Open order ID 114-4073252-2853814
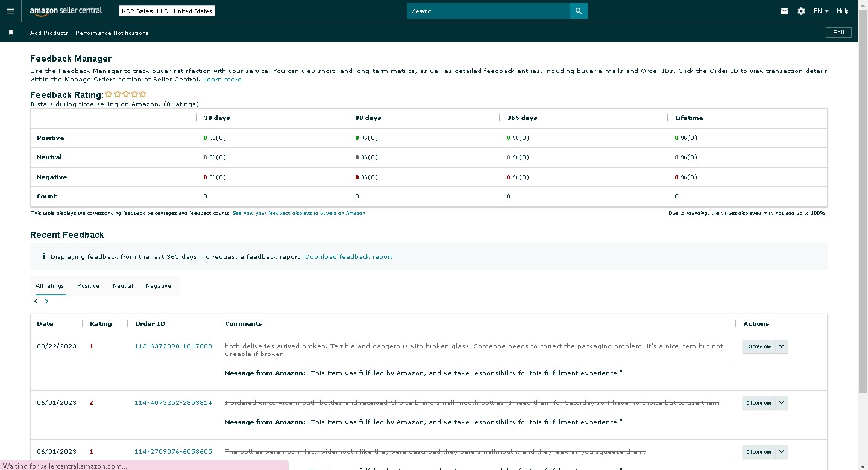Screen dimensions: 868x470 pyautogui.click(x=173, y=403)
